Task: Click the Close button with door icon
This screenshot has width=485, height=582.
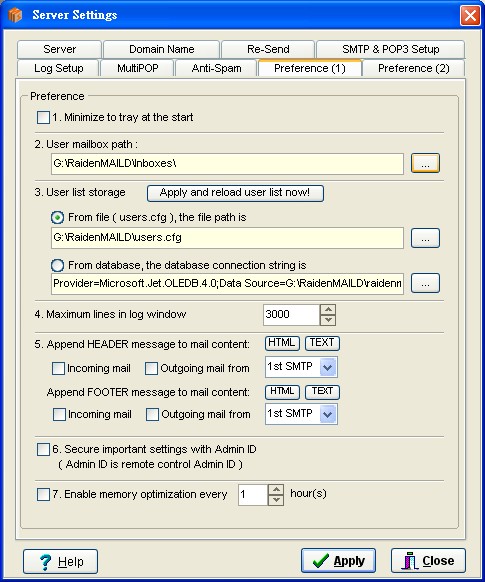Action: tap(428, 560)
